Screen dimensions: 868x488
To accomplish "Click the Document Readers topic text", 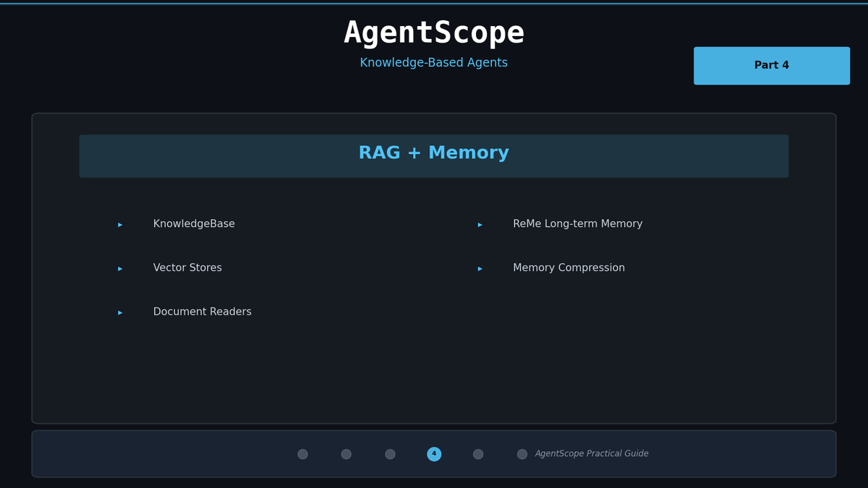I will [x=202, y=312].
